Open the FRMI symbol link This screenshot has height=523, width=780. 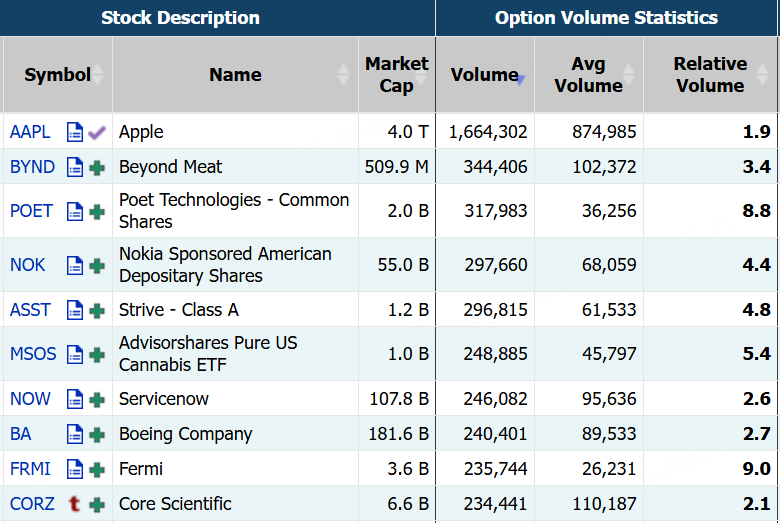click(x=30, y=469)
